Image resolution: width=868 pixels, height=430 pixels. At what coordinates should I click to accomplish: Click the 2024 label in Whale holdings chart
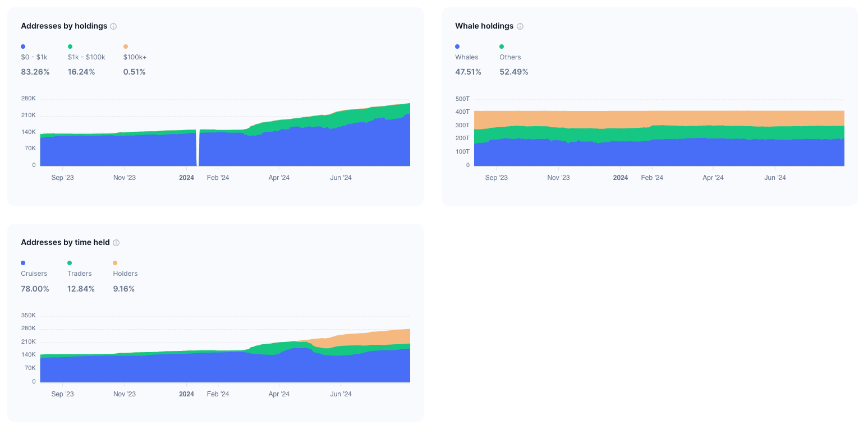coord(621,178)
